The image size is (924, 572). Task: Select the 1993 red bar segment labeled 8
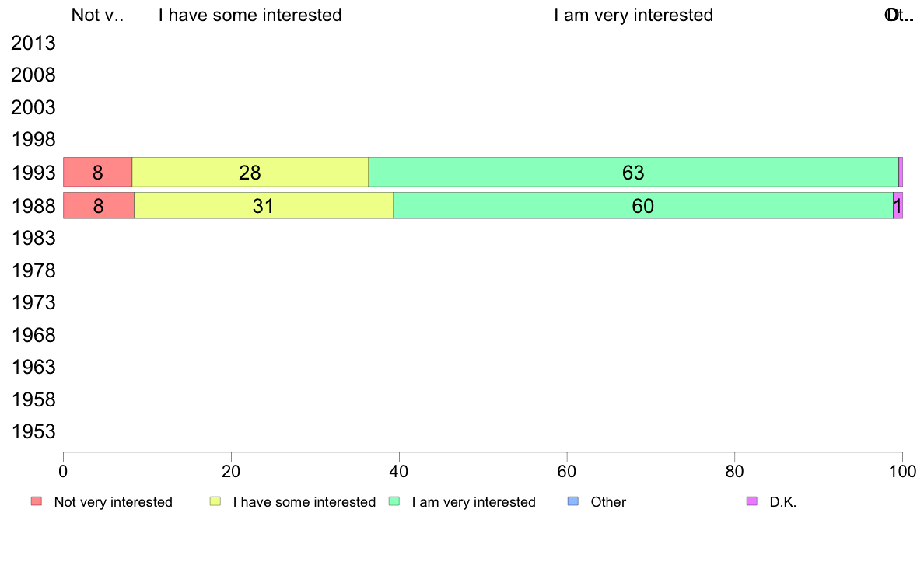(98, 172)
